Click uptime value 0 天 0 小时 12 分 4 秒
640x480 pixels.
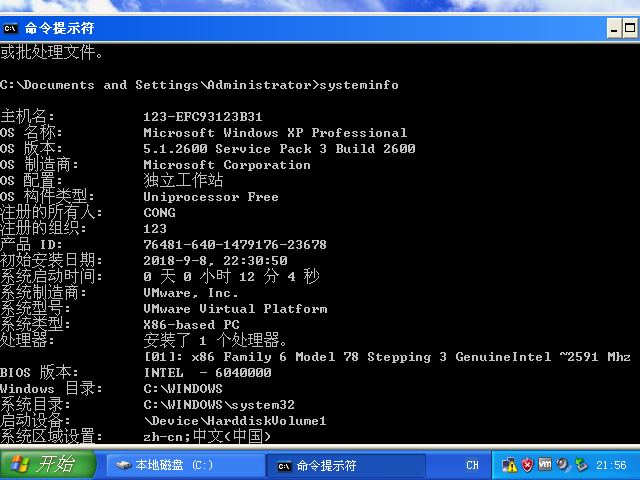(x=231, y=276)
